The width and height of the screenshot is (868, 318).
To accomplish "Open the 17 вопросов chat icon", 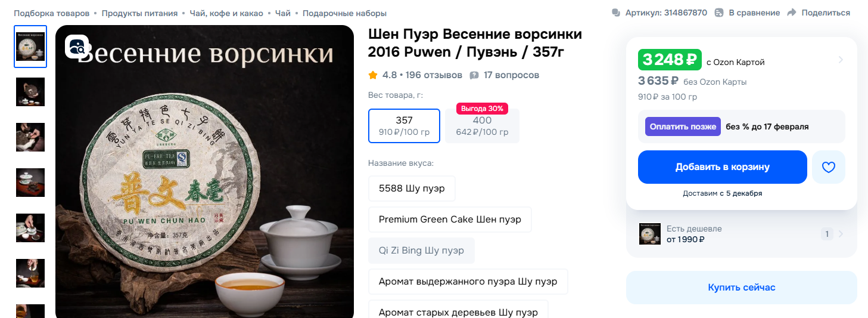I will point(474,75).
